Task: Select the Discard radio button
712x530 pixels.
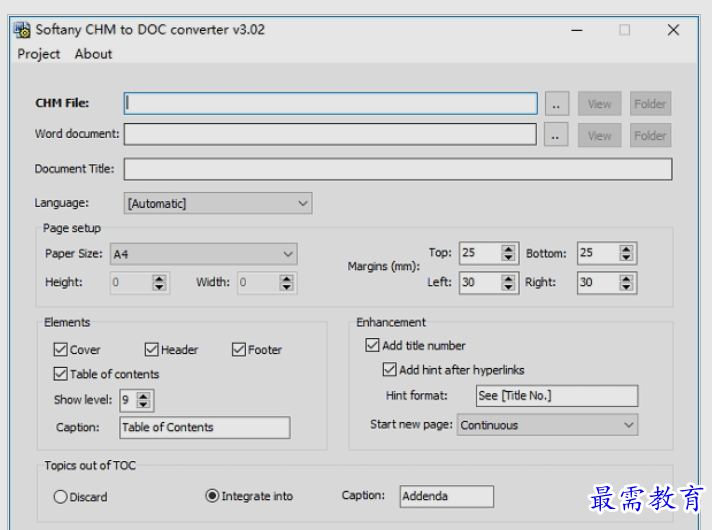Action: [x=60, y=497]
